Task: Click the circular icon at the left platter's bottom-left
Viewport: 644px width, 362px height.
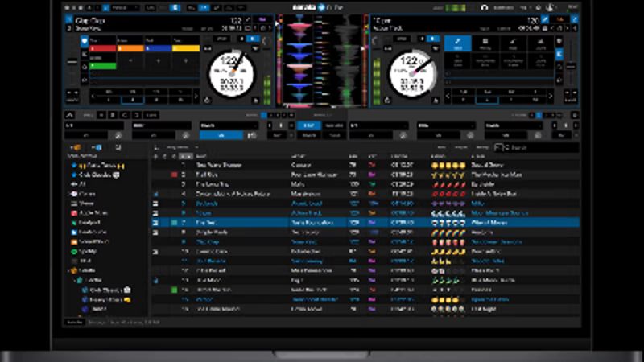Action: pos(207,100)
